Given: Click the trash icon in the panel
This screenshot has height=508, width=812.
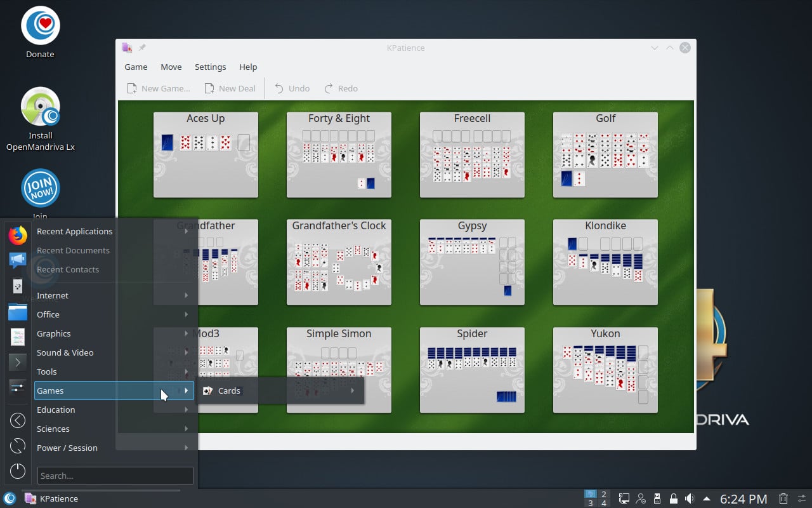Looking at the screenshot, I should point(783,498).
